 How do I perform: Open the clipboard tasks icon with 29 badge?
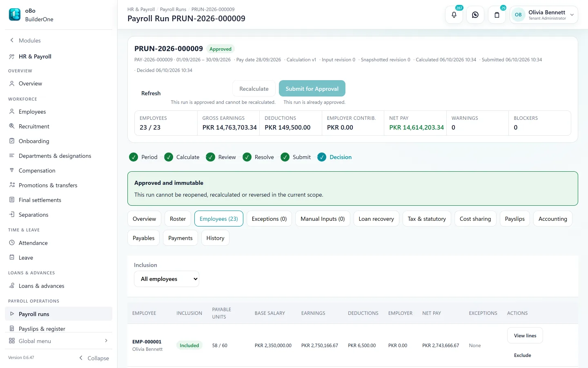pyautogui.click(x=497, y=15)
